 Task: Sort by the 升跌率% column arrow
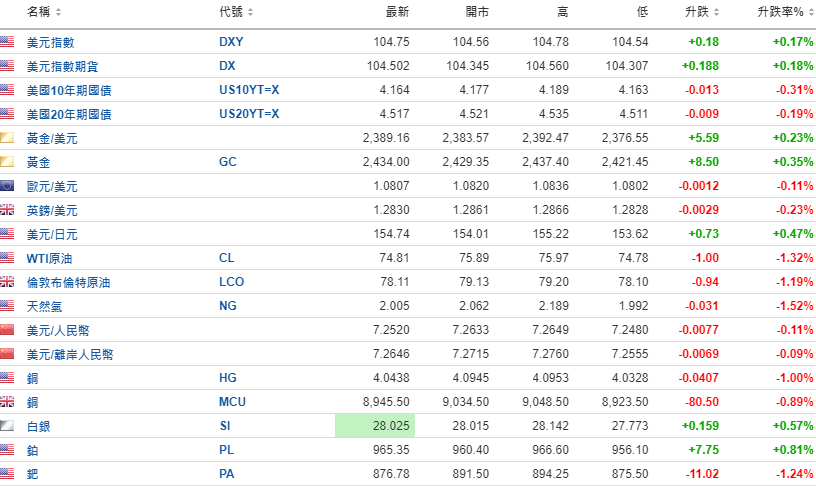pos(804,13)
